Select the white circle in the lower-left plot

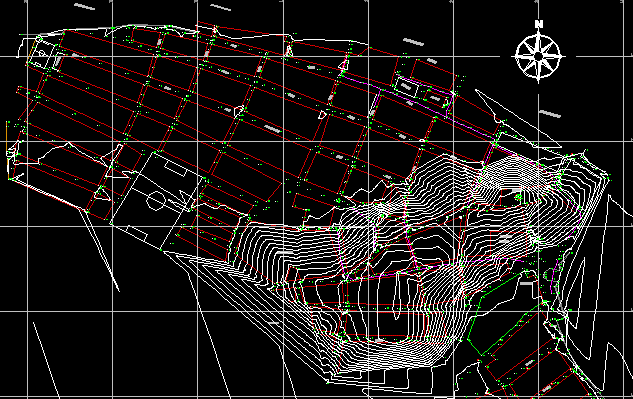[156, 201]
